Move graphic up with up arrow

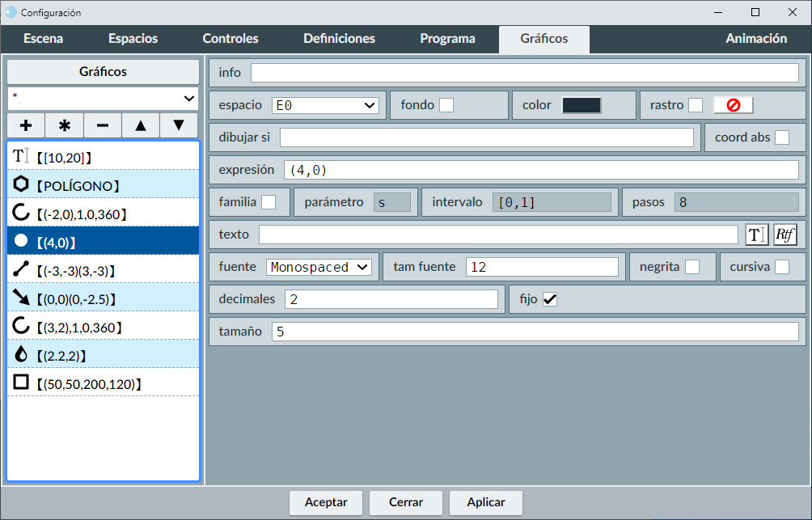pos(141,125)
